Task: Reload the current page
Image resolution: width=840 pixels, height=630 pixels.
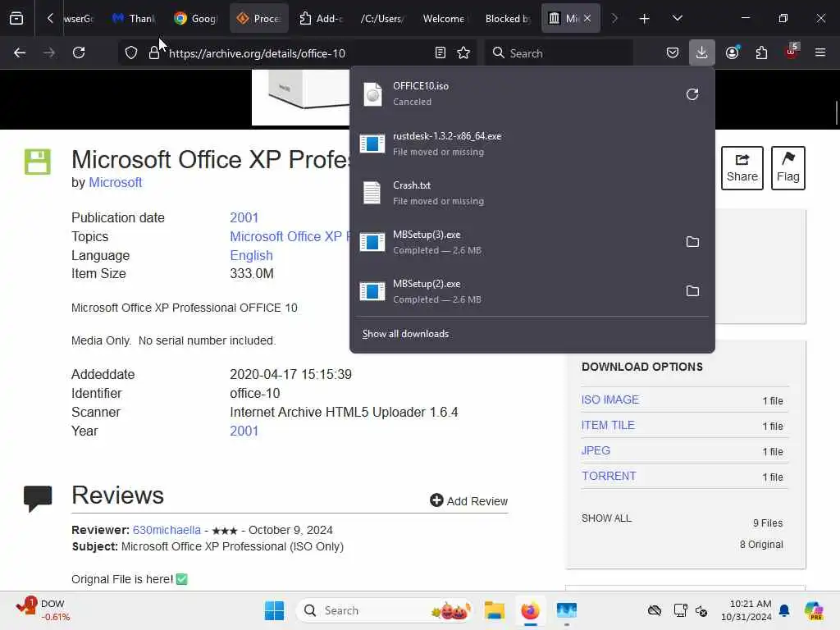Action: pos(79,53)
